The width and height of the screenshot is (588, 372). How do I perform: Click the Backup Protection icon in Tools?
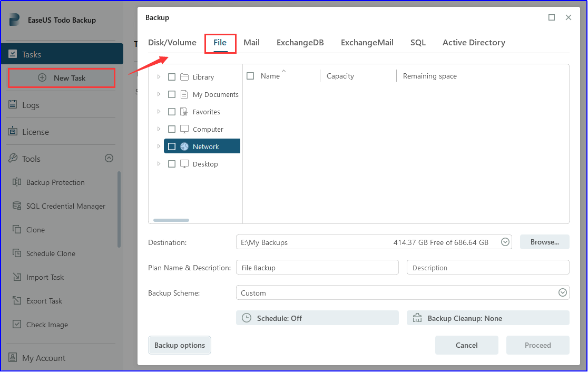[16, 182]
